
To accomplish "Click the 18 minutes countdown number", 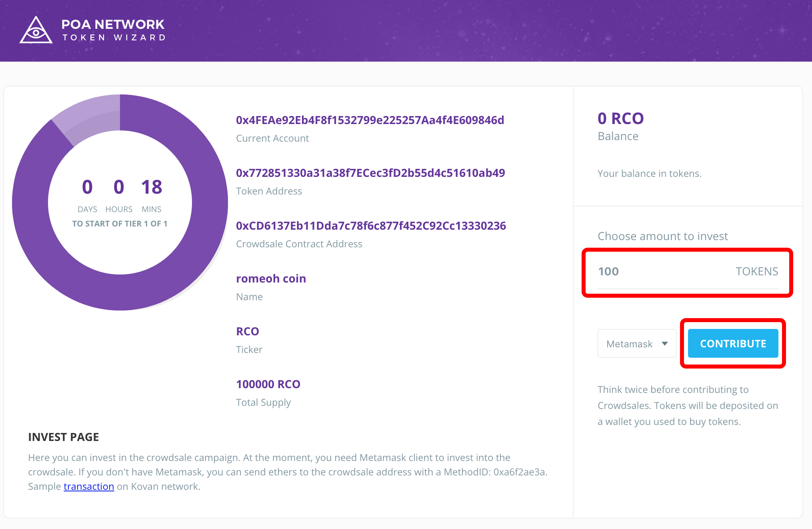I will click(x=152, y=187).
